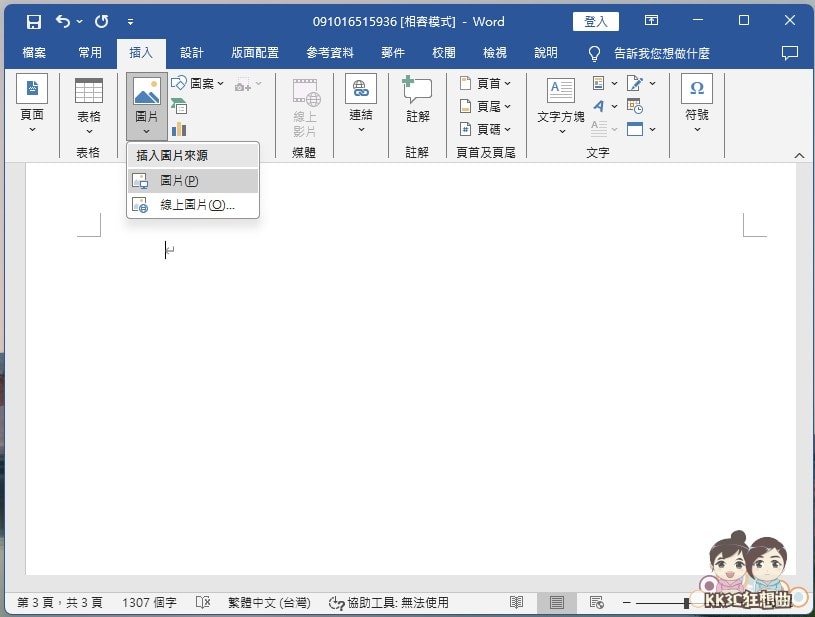
Task: Open the 文字方塊 text box gallery
Action: pyautogui.click(x=561, y=107)
